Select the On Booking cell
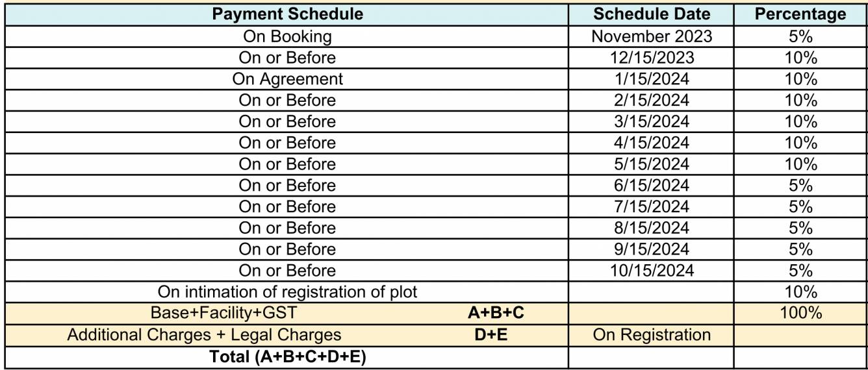Screen dimensions: 868x370 (x=287, y=36)
